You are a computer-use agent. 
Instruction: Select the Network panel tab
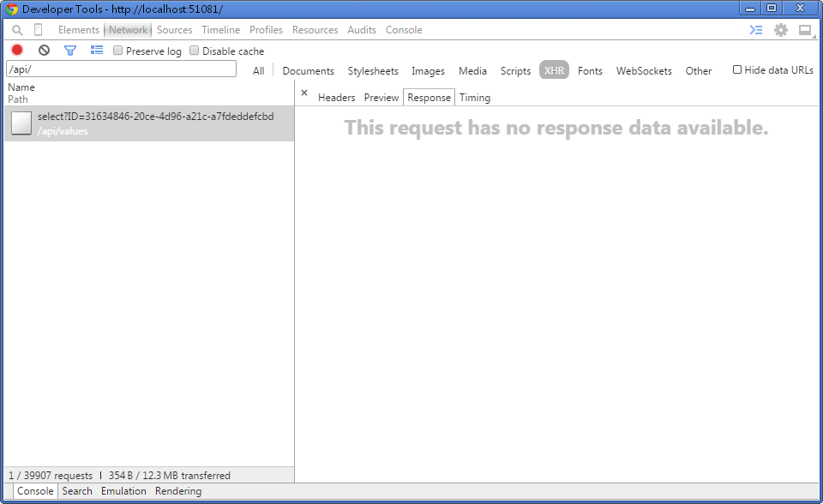(128, 30)
